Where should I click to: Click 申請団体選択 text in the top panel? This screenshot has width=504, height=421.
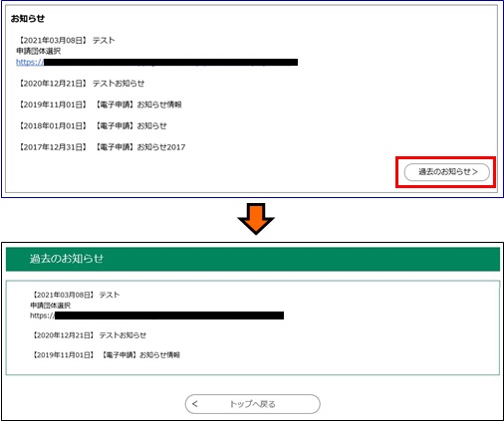click(39, 51)
